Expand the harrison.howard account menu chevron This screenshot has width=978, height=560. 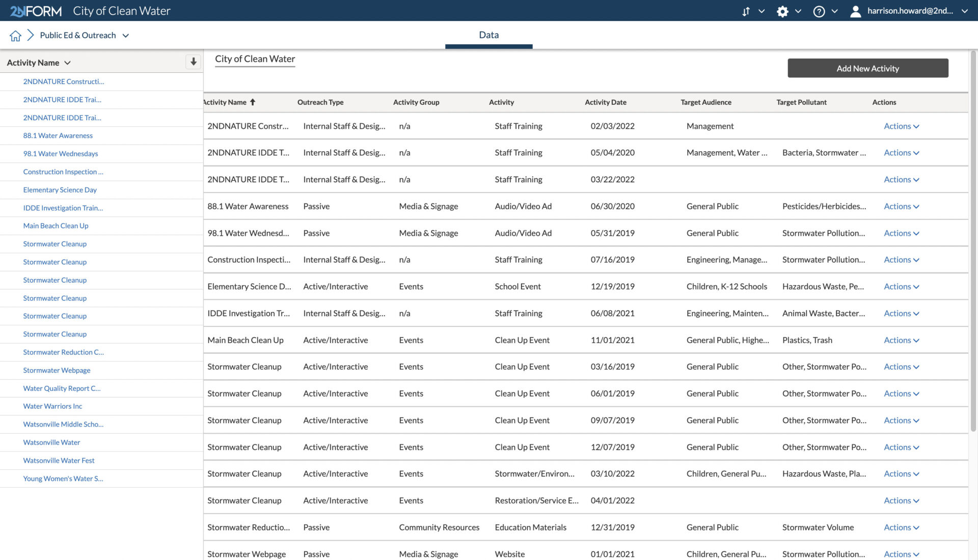pyautogui.click(x=965, y=11)
